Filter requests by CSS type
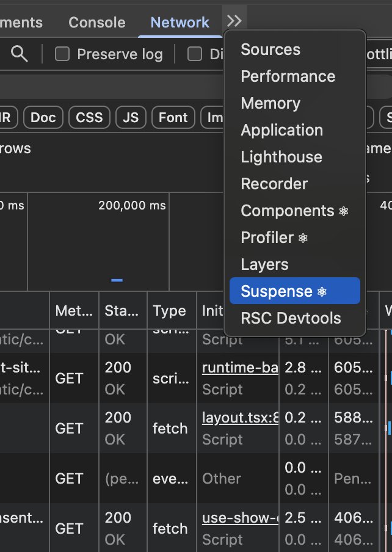Screen dimensions: 392x552 pos(89,117)
